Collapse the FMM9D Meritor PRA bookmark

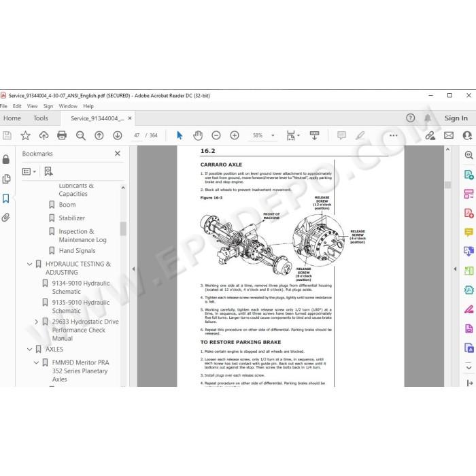coord(36,362)
